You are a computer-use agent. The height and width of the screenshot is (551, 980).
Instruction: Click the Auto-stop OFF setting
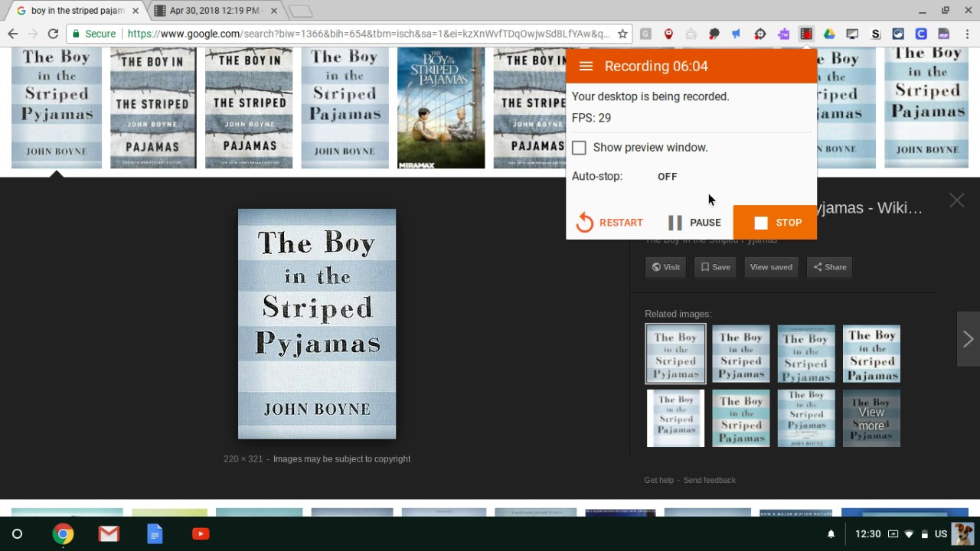click(x=667, y=176)
